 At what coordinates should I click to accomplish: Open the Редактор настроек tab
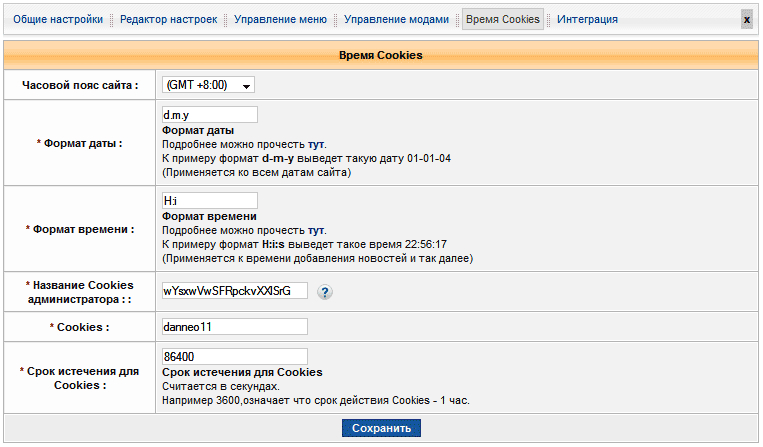tap(168, 19)
